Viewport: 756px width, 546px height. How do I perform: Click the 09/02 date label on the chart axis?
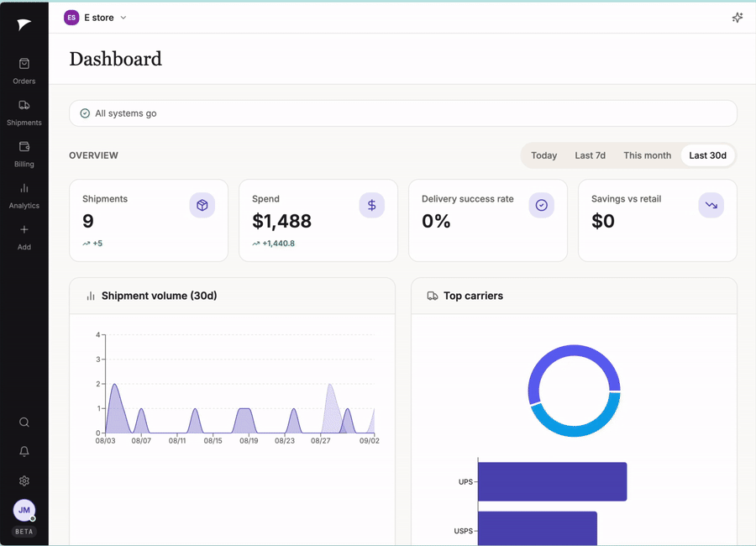(x=370, y=441)
